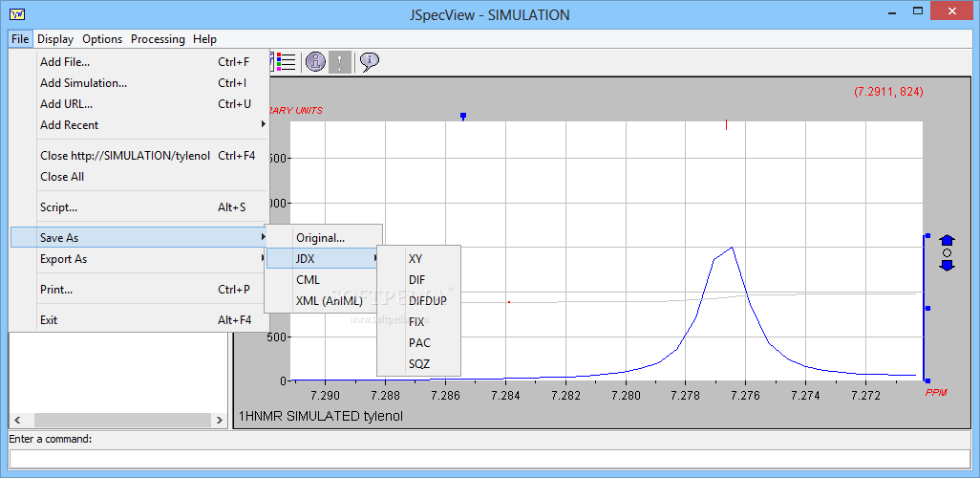
Task: Choose Exit from File menu
Action: tap(139, 319)
